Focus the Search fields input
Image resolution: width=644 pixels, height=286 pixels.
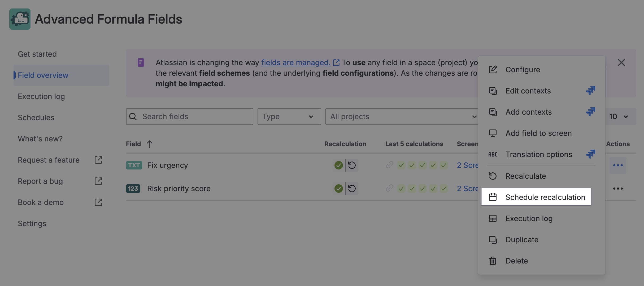(x=190, y=117)
